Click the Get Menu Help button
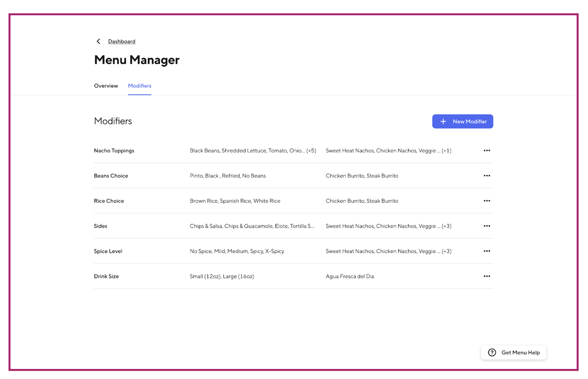588x379 pixels. [x=514, y=353]
